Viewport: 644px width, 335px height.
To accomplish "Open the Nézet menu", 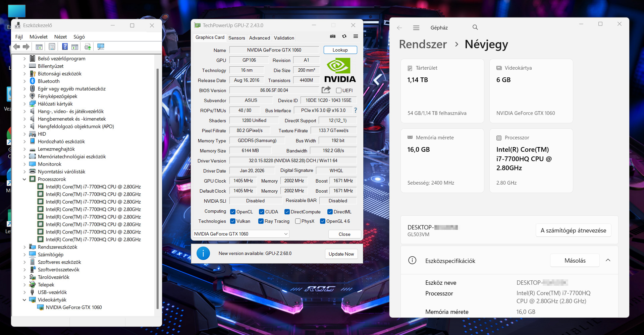I will pos(61,37).
